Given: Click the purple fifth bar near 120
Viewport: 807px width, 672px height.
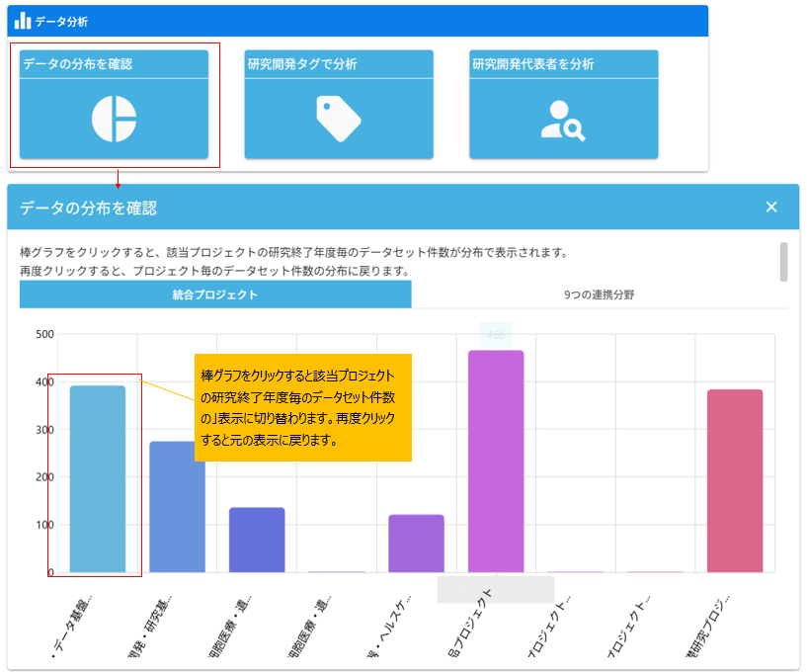Looking at the screenshot, I should [416, 543].
